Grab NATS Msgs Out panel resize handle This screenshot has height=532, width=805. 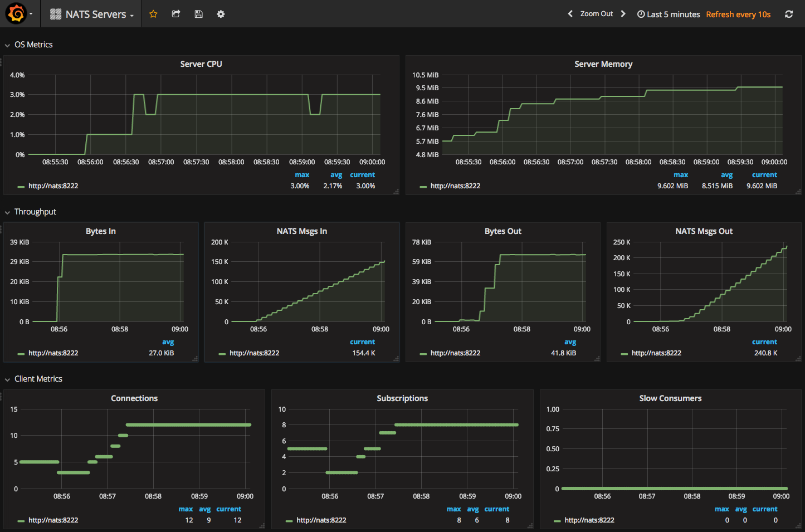click(798, 359)
